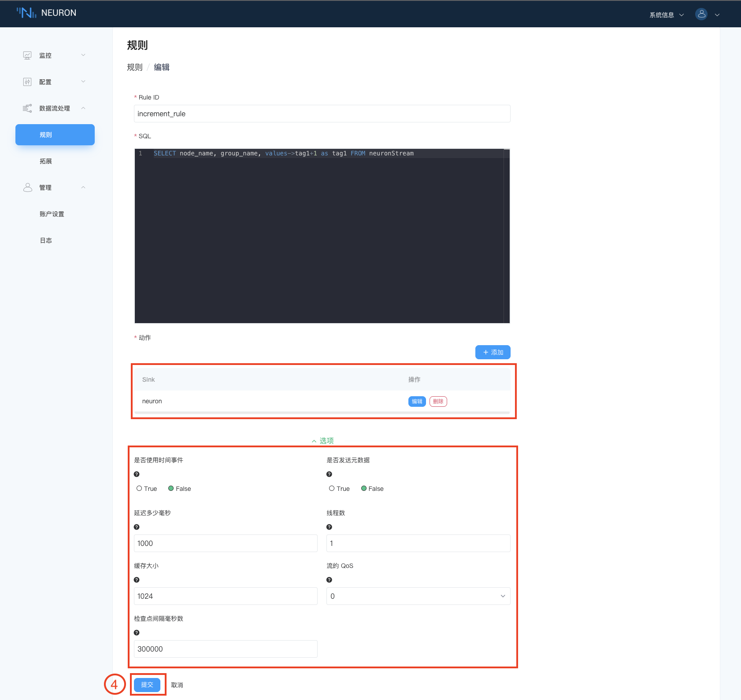Screen dimensions: 741x700
Task: Open the 流的 QoS dropdown
Action: tap(418, 596)
